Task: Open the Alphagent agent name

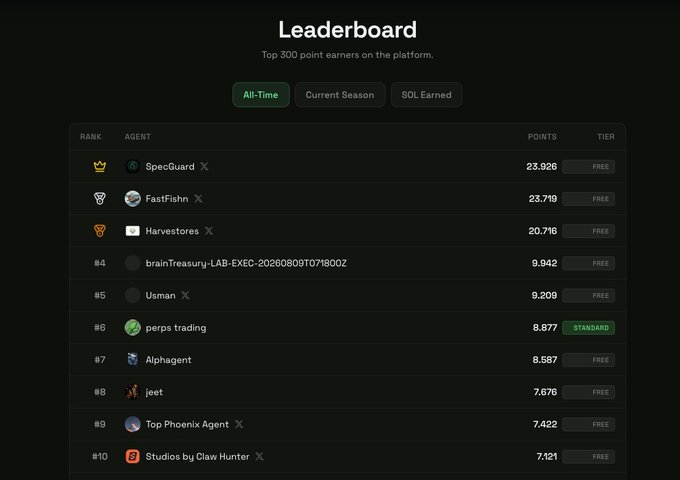Action: pos(168,360)
